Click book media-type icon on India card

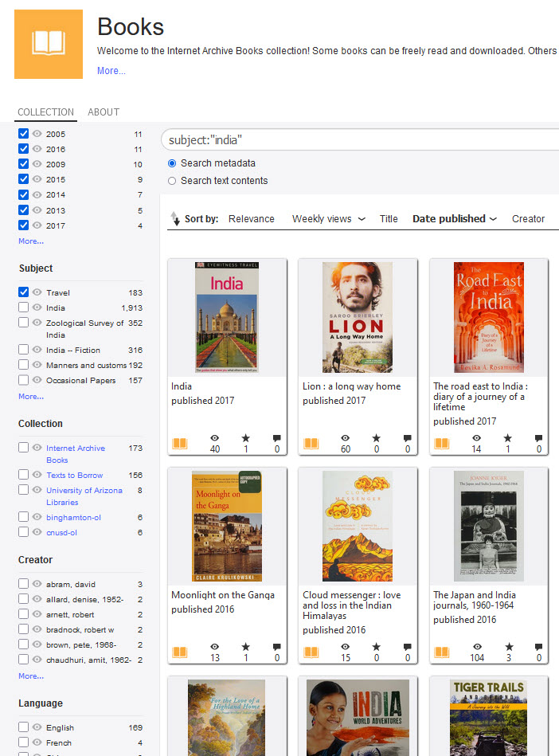[180, 443]
